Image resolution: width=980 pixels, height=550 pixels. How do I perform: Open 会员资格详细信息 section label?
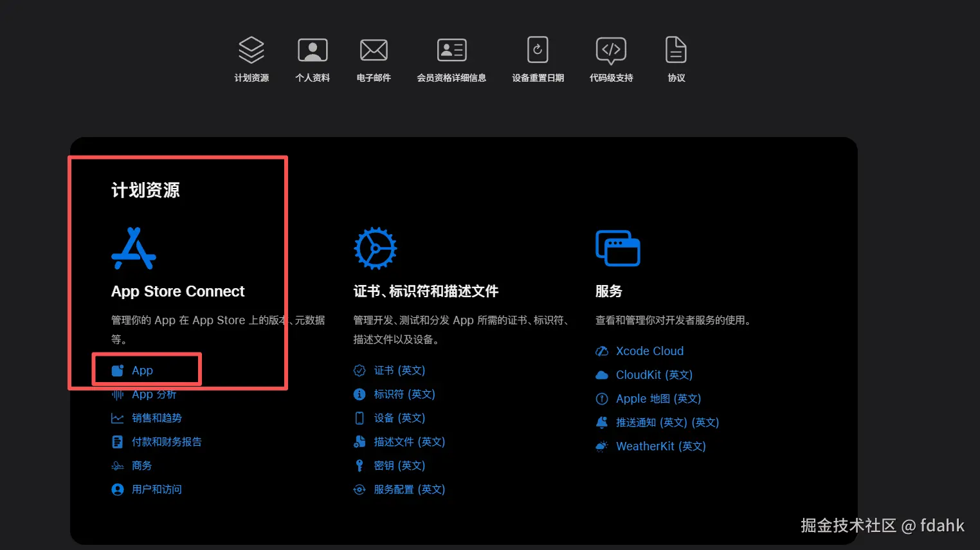[x=451, y=78]
